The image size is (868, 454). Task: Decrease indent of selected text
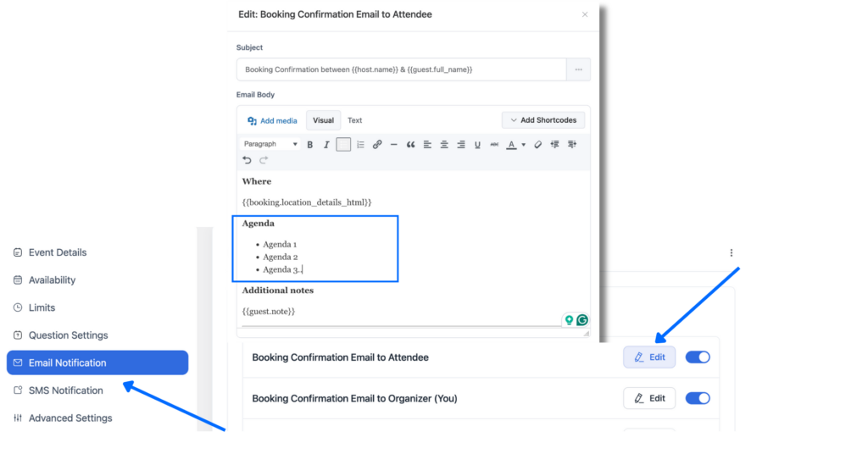click(554, 144)
